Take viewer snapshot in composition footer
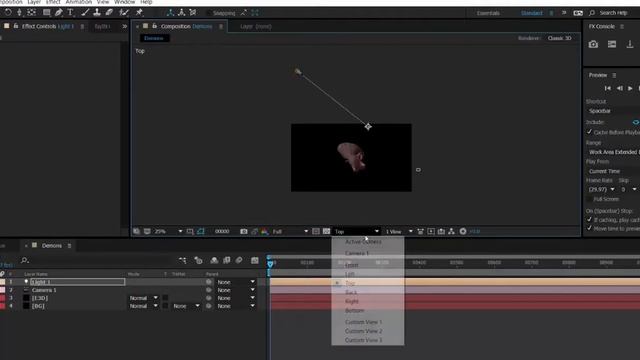The image size is (640, 360). pyautogui.click(x=244, y=231)
